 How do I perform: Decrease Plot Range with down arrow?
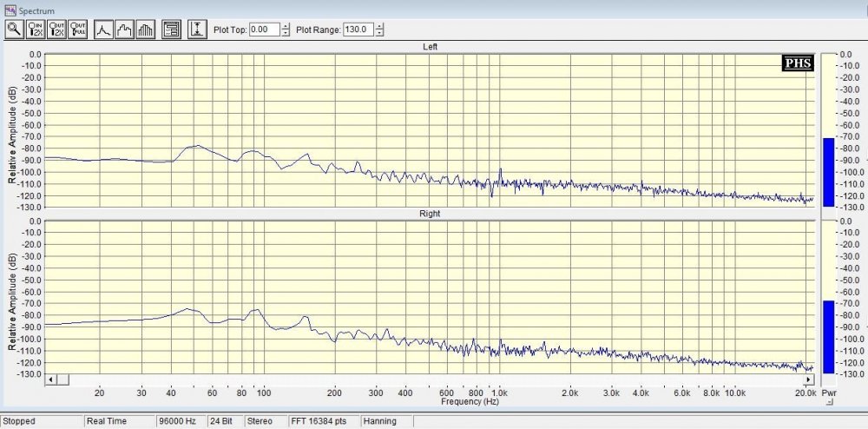[379, 33]
